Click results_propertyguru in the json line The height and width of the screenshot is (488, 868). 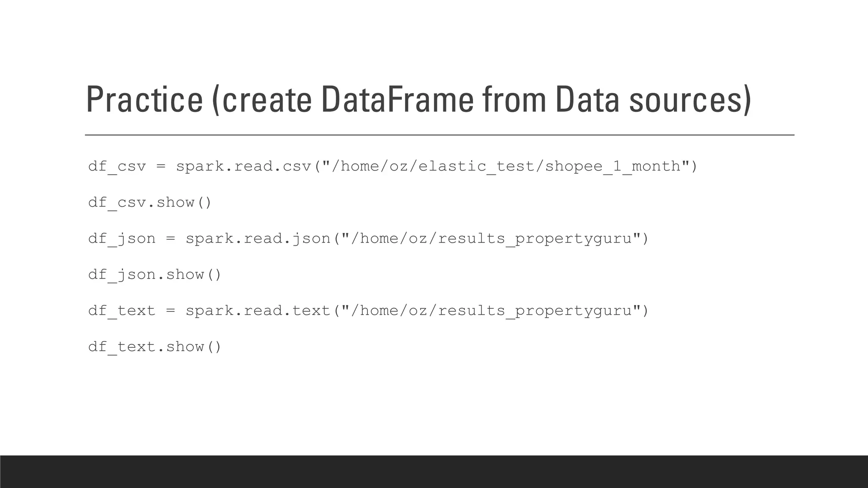535,239
